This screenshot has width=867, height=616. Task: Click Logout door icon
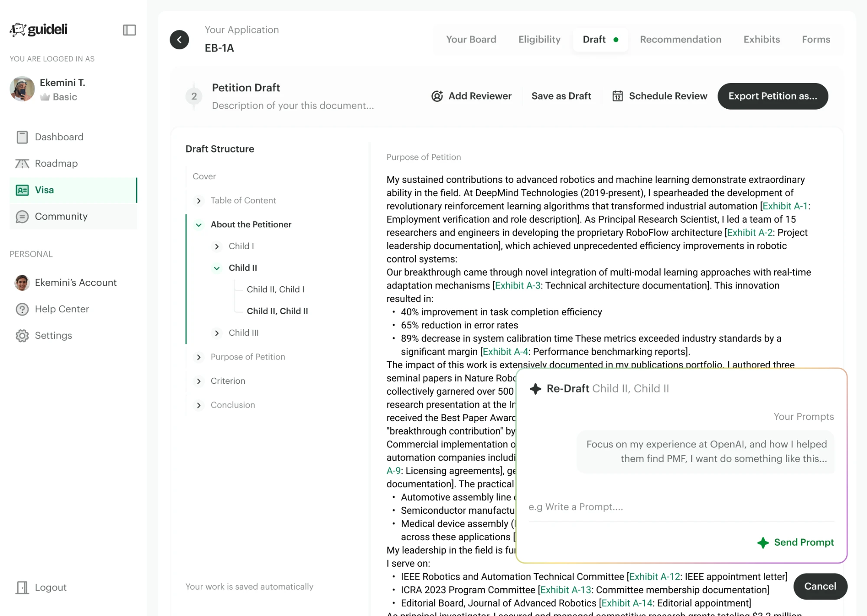pyautogui.click(x=22, y=587)
